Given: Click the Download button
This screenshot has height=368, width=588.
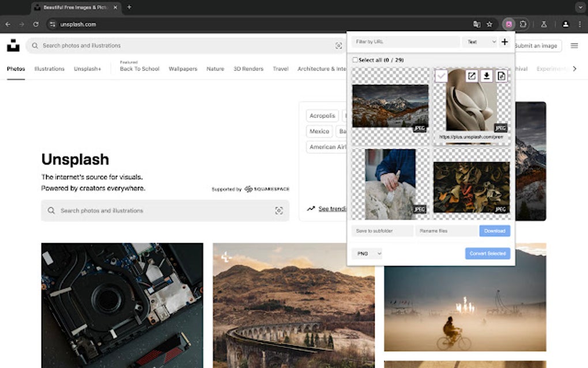Looking at the screenshot, I should tap(494, 231).
